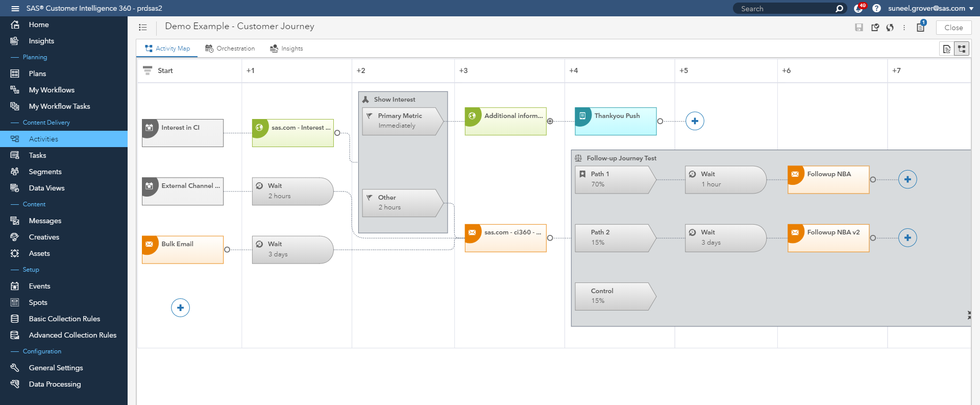This screenshot has width=980, height=405.
Task: Click the Data Views sidebar icon
Action: [x=15, y=188]
